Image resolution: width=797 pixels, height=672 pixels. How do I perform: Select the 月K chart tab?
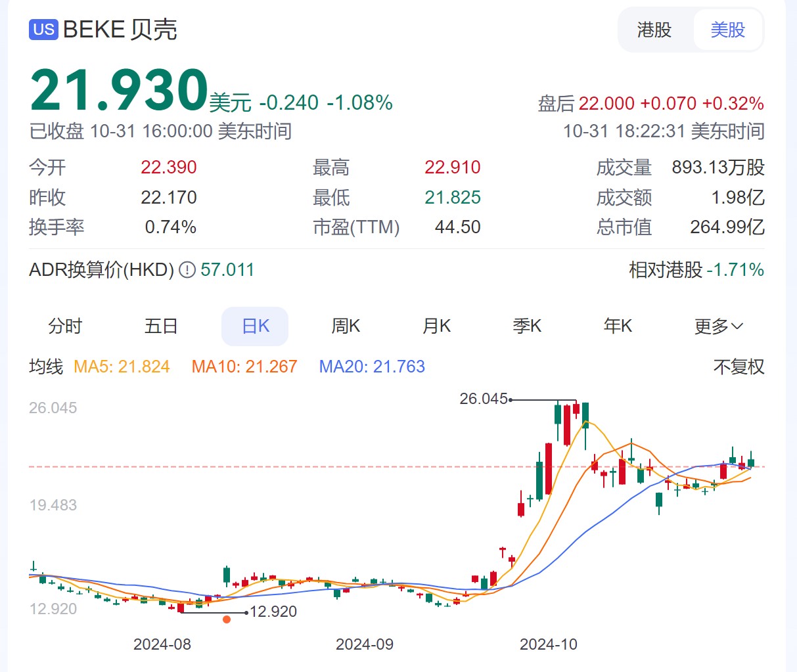coord(436,326)
